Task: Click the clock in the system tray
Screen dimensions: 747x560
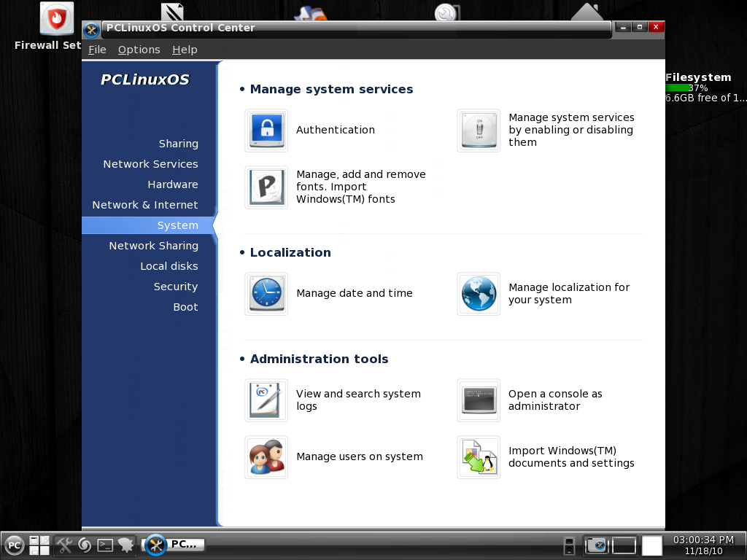Action: coord(703,545)
